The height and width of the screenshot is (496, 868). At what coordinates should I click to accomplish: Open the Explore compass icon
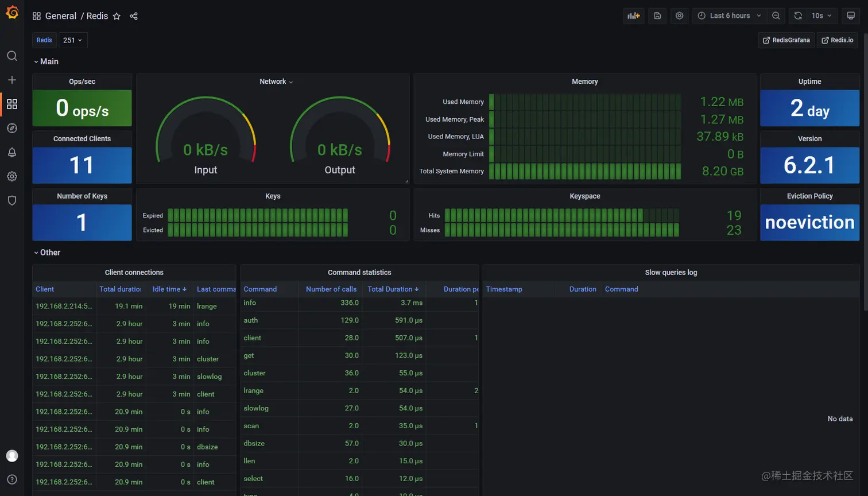(x=12, y=128)
